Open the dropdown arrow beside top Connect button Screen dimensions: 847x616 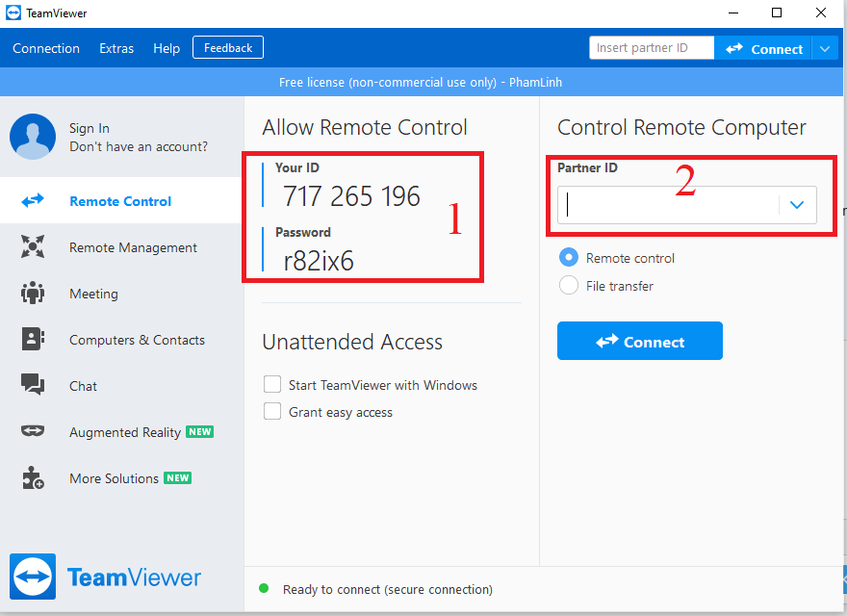(824, 49)
